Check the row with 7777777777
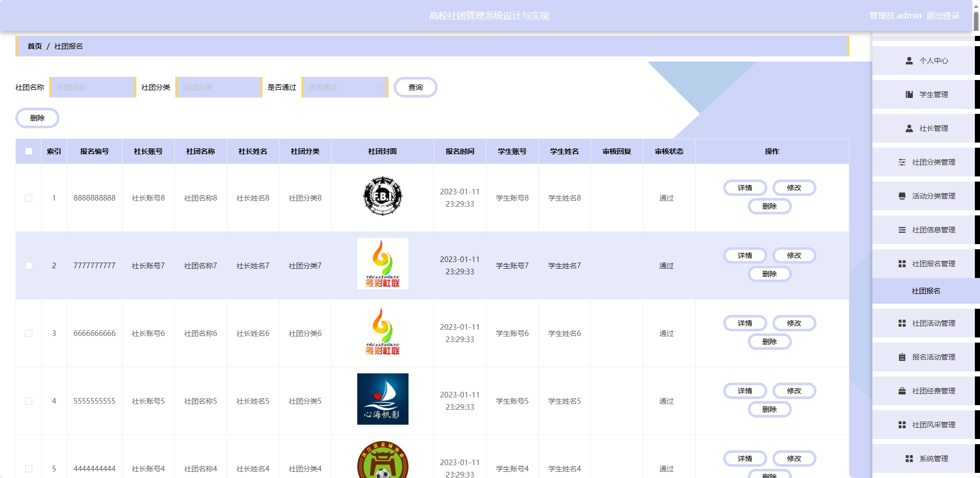 point(29,266)
